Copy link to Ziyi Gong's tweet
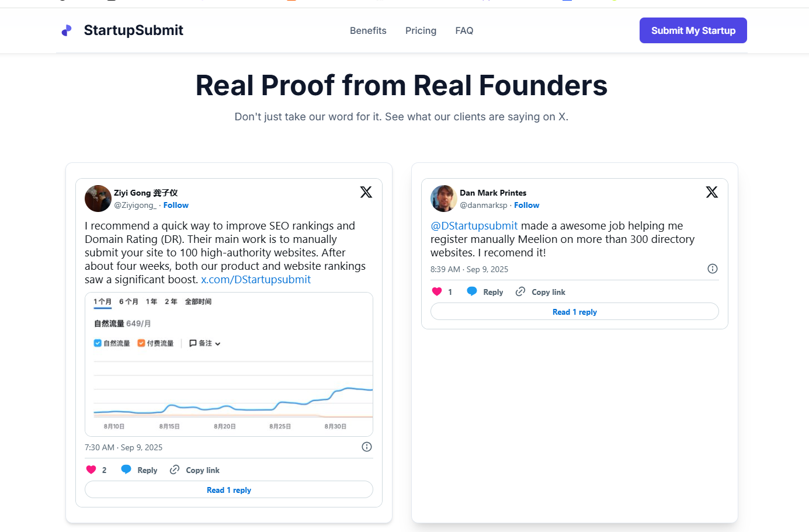This screenshot has width=809, height=532. [173, 470]
